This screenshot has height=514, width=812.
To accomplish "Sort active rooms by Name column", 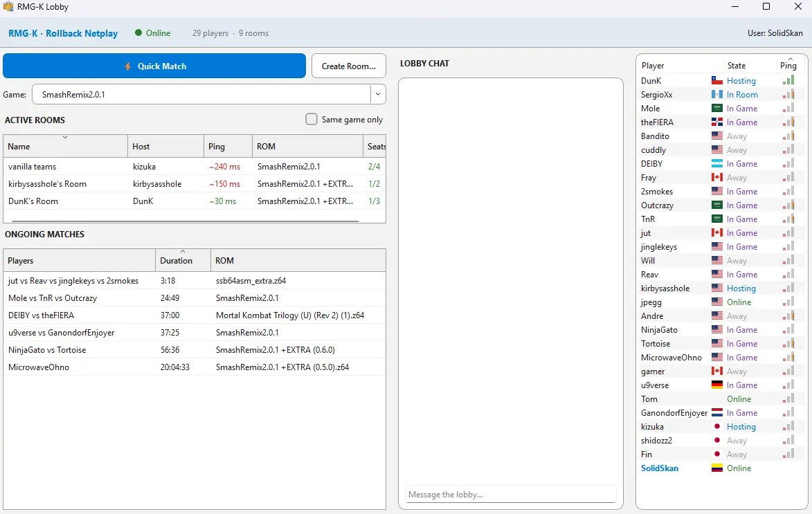I will (65, 147).
